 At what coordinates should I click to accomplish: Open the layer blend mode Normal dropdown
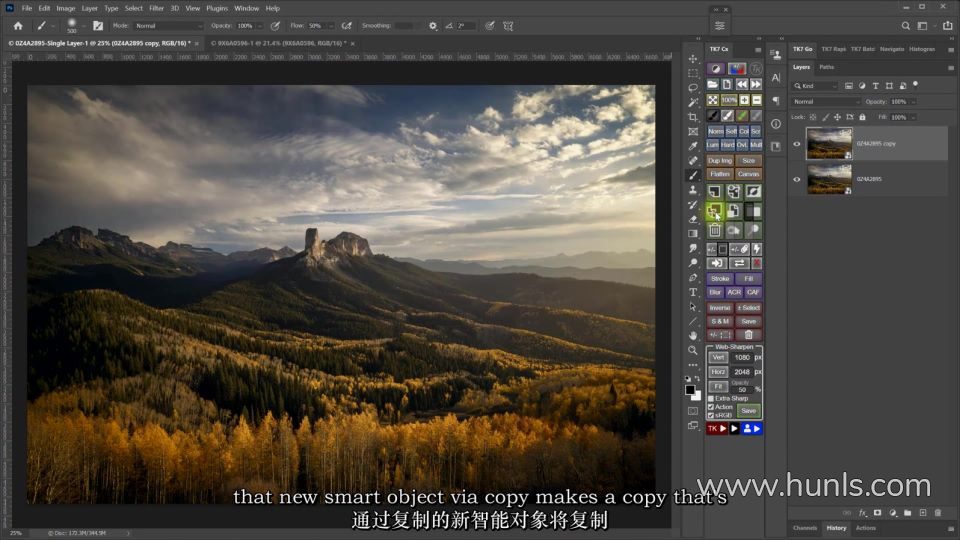(826, 102)
